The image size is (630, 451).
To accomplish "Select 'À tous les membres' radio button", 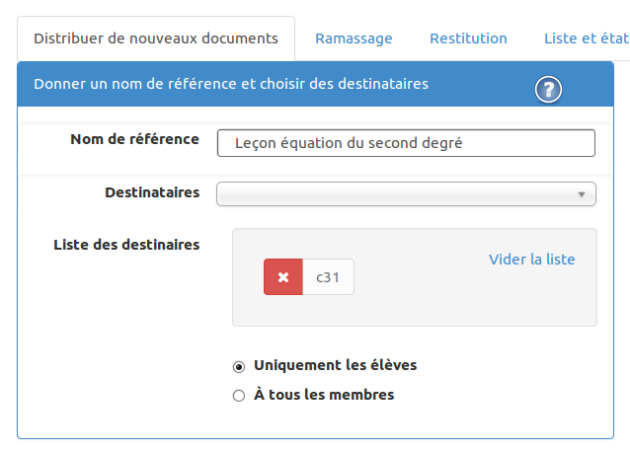I will pos(239,396).
